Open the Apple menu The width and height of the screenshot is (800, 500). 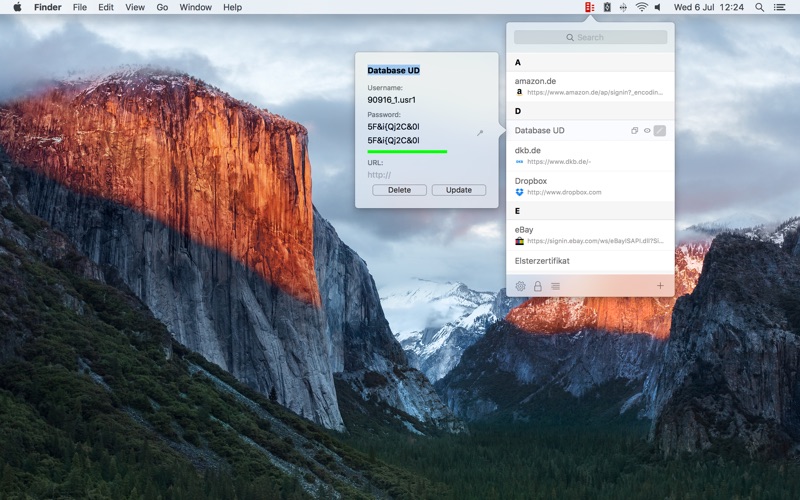[x=17, y=7]
